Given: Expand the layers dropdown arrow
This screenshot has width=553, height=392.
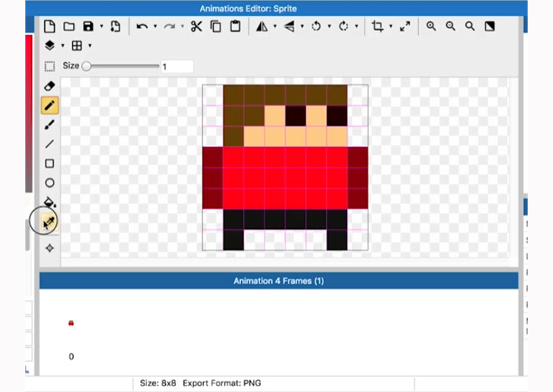Looking at the screenshot, I should point(63,46).
